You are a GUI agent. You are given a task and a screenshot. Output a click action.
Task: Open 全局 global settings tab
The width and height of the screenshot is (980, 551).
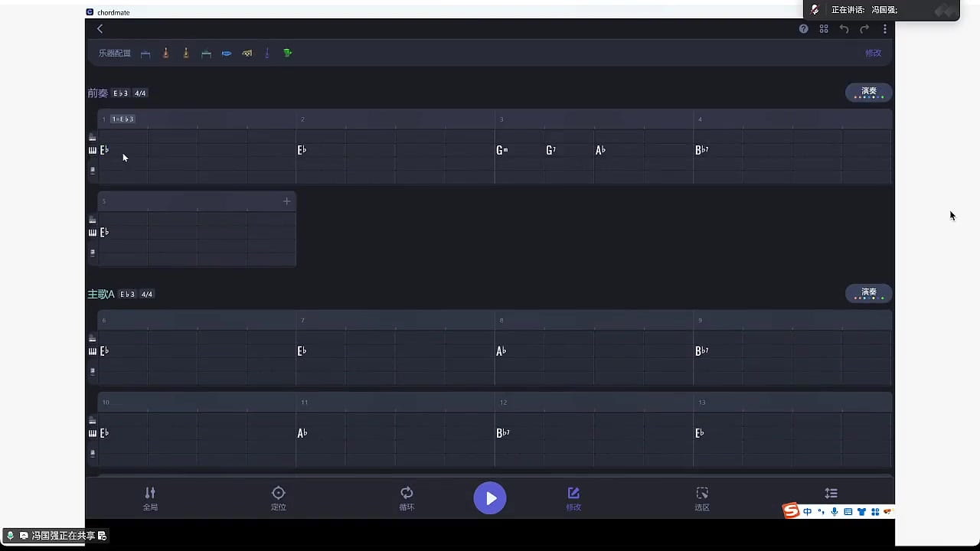(x=150, y=498)
